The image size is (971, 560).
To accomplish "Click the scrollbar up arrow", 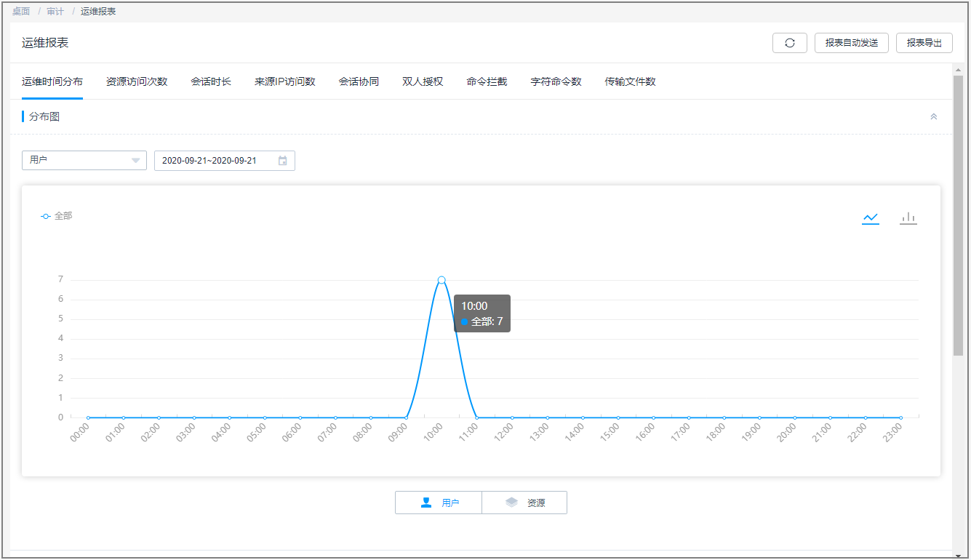I will [958, 69].
